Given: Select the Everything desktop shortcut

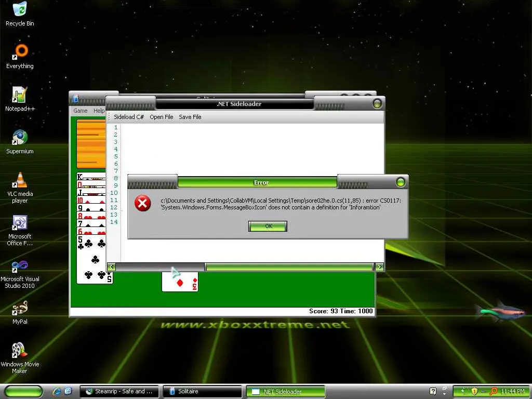Looking at the screenshot, I should 20,56.
